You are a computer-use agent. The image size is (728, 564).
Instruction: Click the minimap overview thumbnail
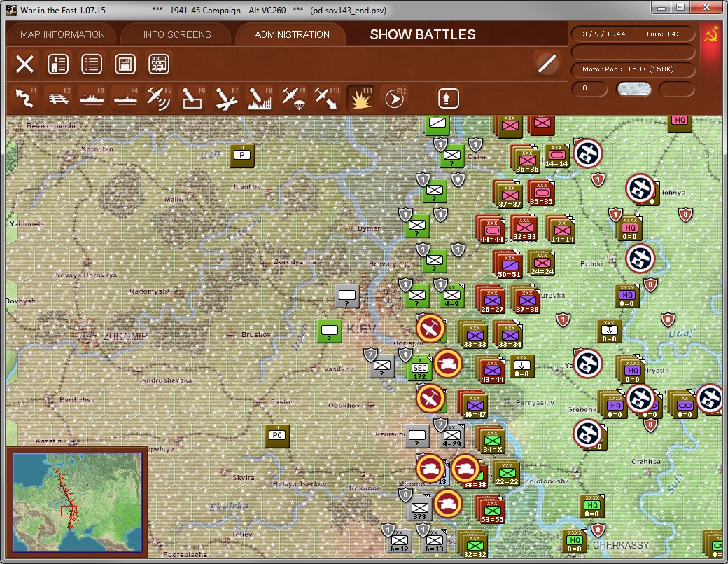(x=78, y=502)
